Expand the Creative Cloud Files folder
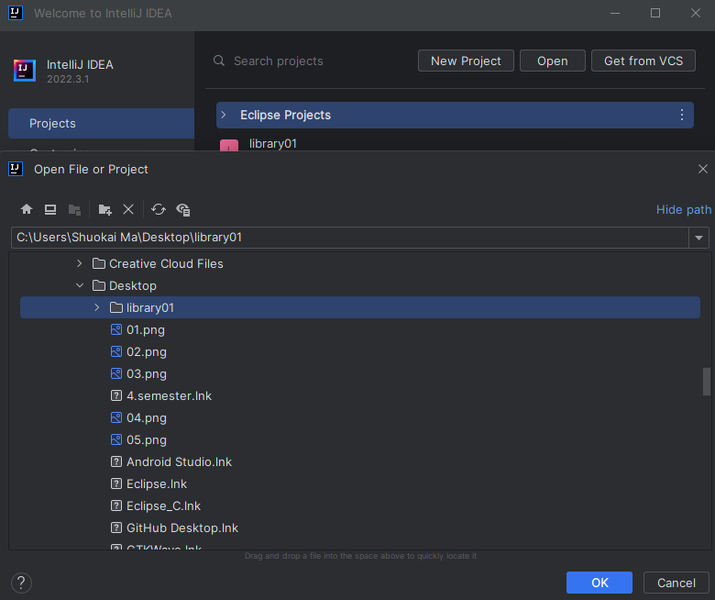Screen dimensions: 715x600 pyautogui.click(x=79, y=264)
